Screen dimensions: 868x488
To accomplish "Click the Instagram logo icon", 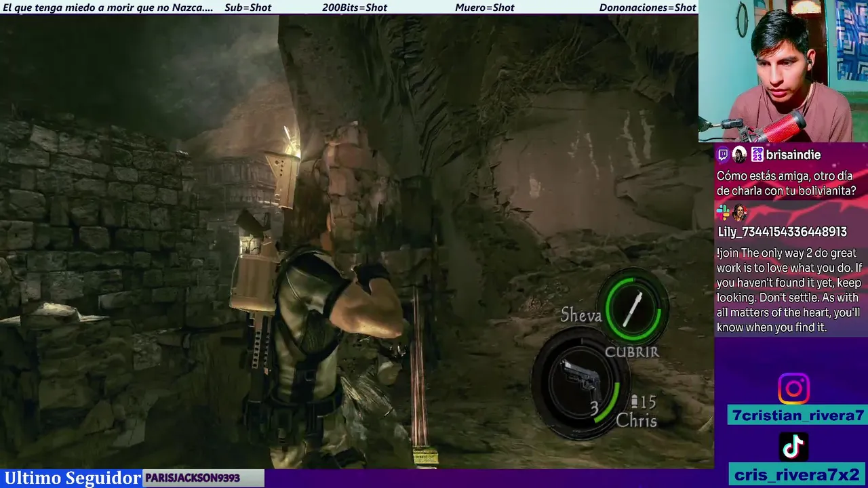I will pyautogui.click(x=793, y=389).
